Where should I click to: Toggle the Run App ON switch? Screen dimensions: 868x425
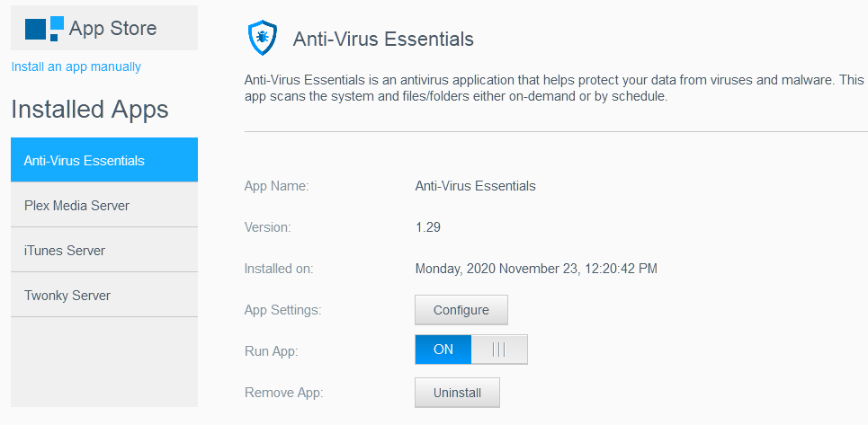(471, 350)
